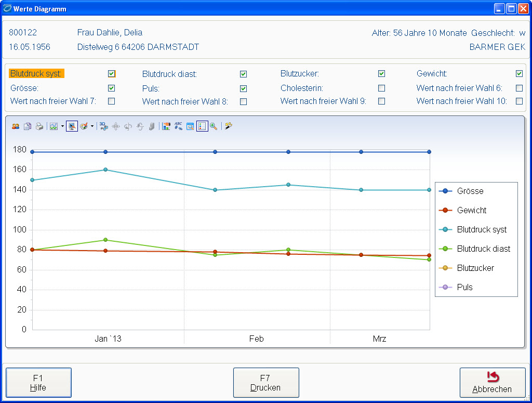Select the line chart gallery icon
This screenshot has width=532, height=403.
54,126
